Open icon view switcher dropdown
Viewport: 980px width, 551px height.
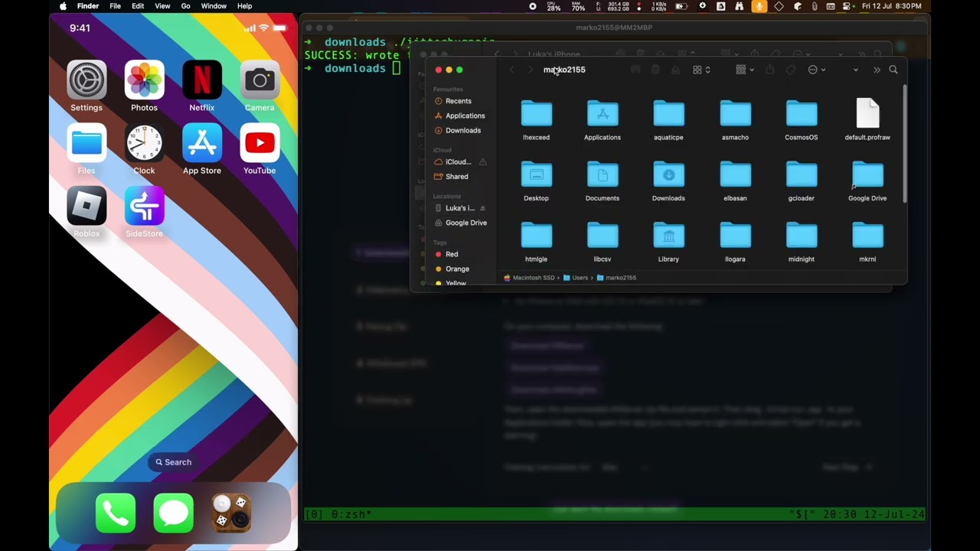click(702, 70)
